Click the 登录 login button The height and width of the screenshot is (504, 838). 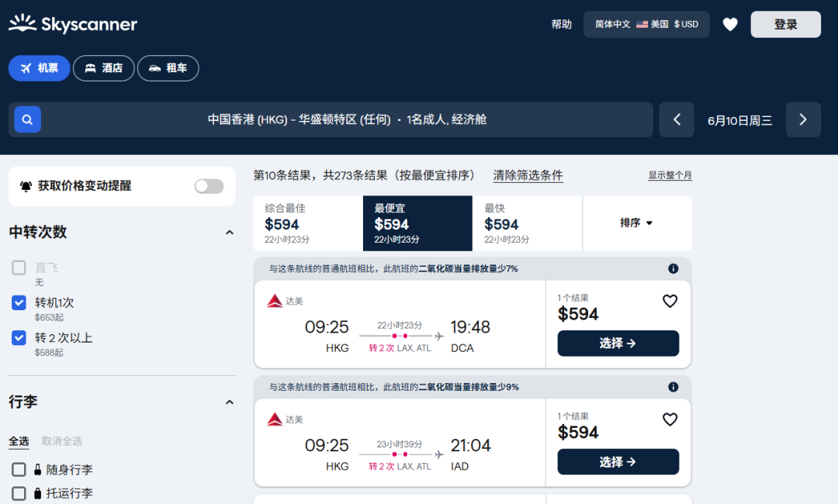coord(785,25)
